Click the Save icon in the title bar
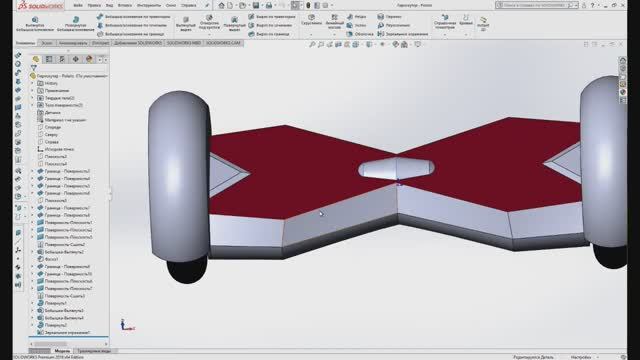This screenshot has width=640, height=360. click(x=256, y=5)
